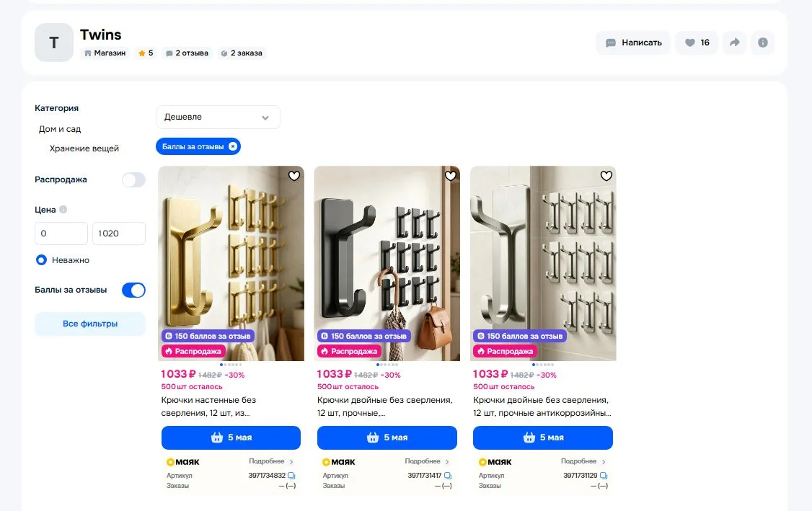
Task: Click the Написать message button
Action: 633,43
